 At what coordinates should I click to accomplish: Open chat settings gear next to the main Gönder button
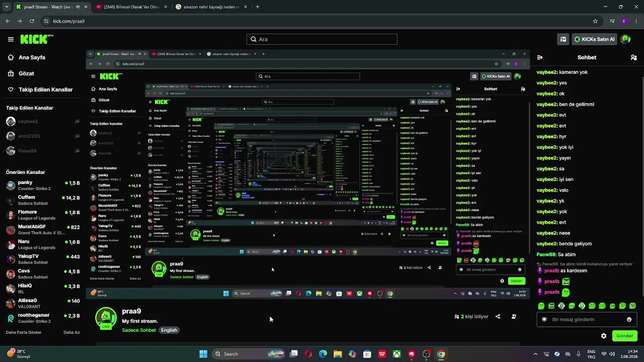click(x=604, y=336)
